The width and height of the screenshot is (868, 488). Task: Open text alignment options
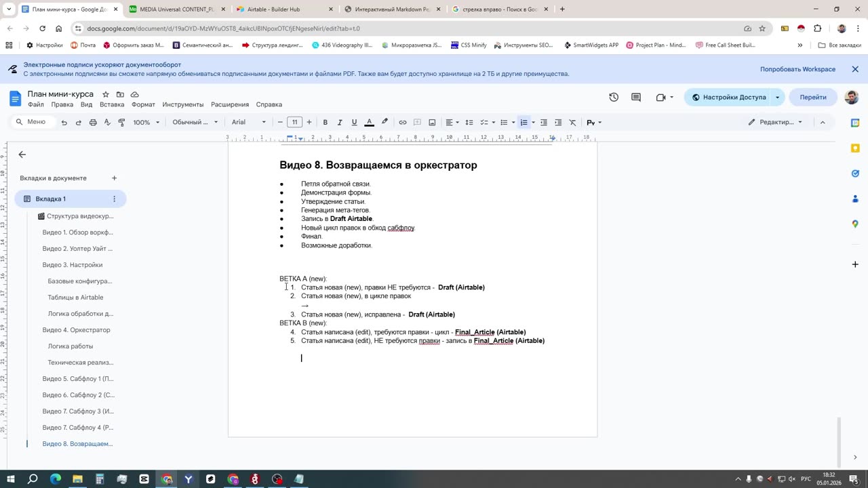(x=452, y=123)
